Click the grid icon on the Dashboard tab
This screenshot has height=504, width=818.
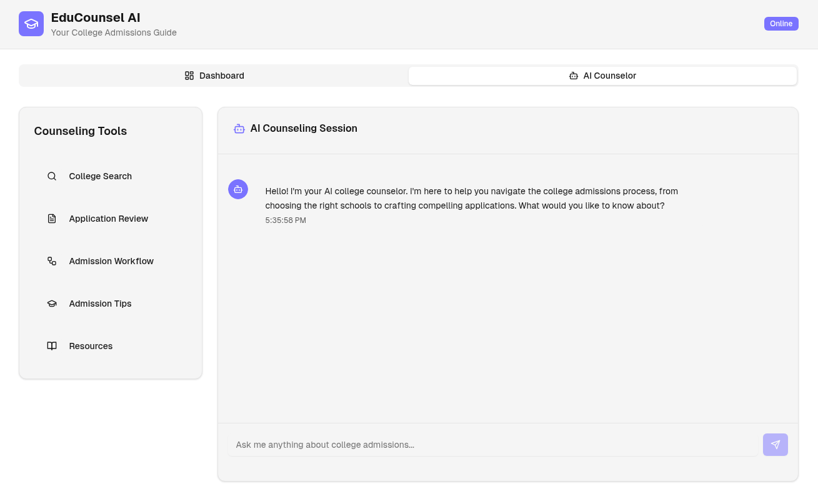[x=189, y=76]
